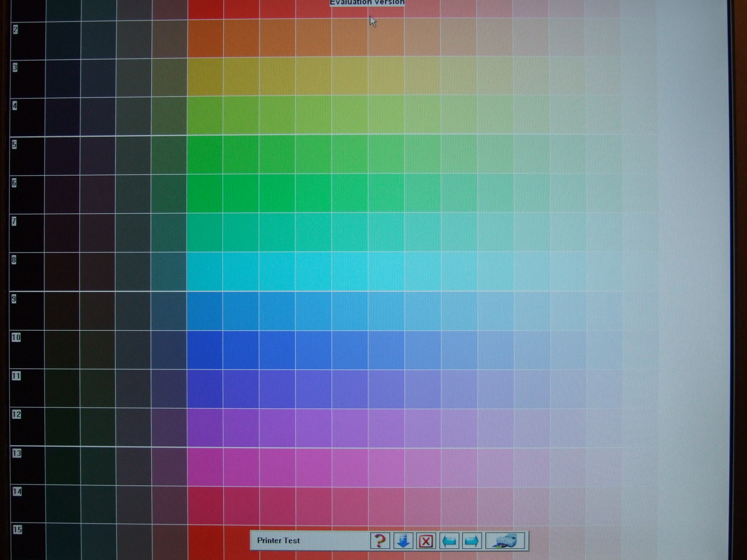Go to next test with right arrow

point(472,541)
